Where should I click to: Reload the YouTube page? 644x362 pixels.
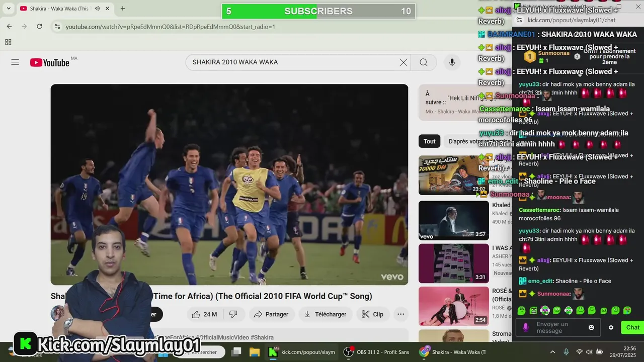point(39,26)
